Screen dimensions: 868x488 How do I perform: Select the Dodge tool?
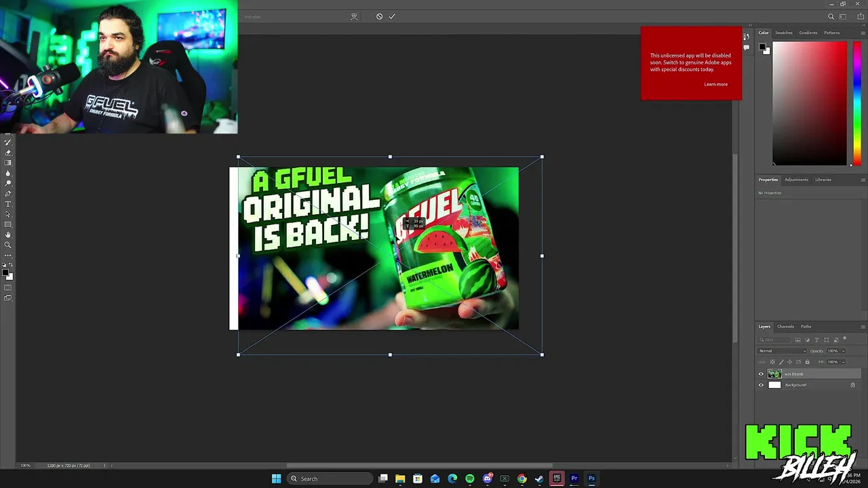[8, 183]
